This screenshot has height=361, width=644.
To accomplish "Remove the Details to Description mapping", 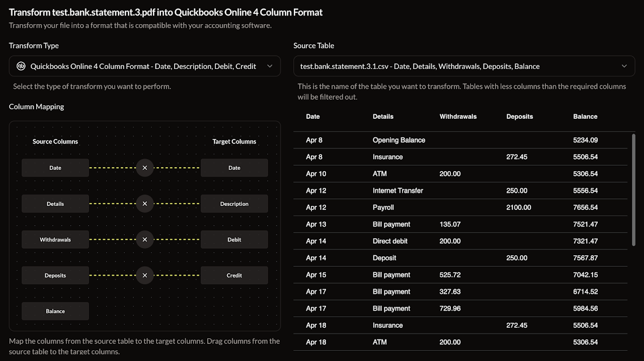I will click(x=144, y=204).
